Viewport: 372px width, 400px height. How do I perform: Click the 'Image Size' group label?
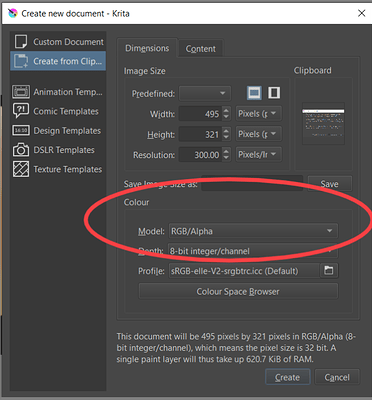(x=145, y=71)
